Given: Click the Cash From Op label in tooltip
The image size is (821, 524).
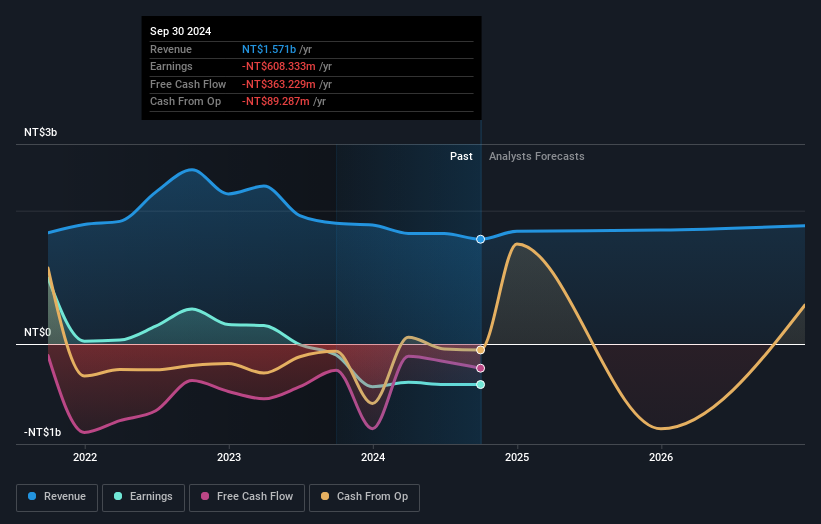Looking at the screenshot, I should pyautogui.click(x=185, y=102).
